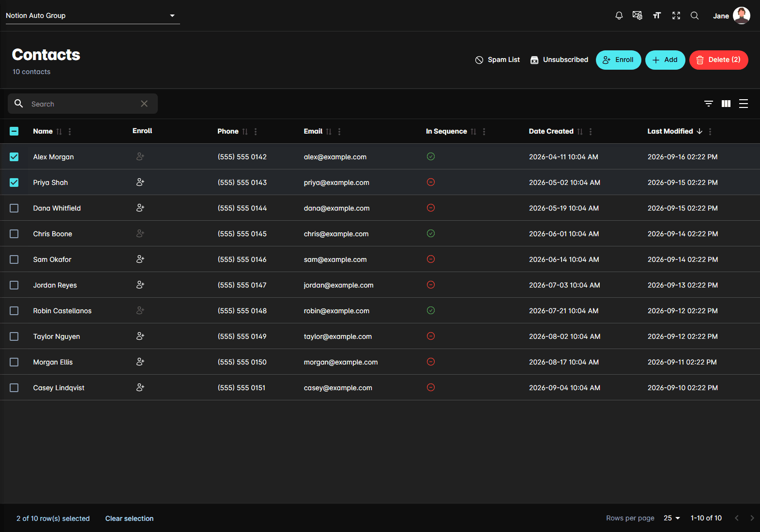Uncheck the Alex Morgan row

[14, 157]
